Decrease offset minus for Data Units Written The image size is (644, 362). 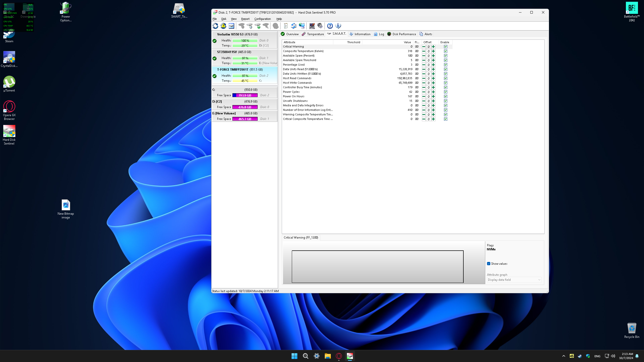point(424,74)
